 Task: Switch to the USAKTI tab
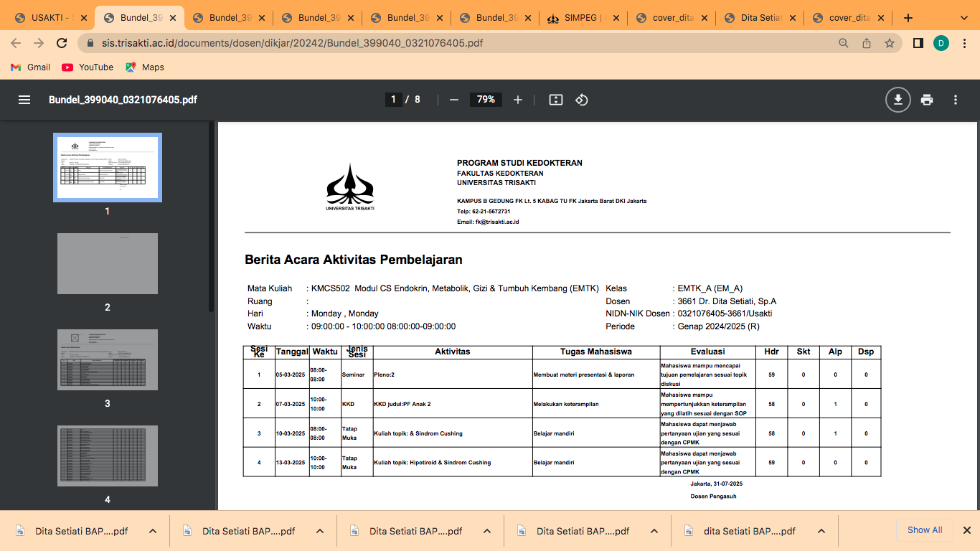pyautogui.click(x=50, y=18)
